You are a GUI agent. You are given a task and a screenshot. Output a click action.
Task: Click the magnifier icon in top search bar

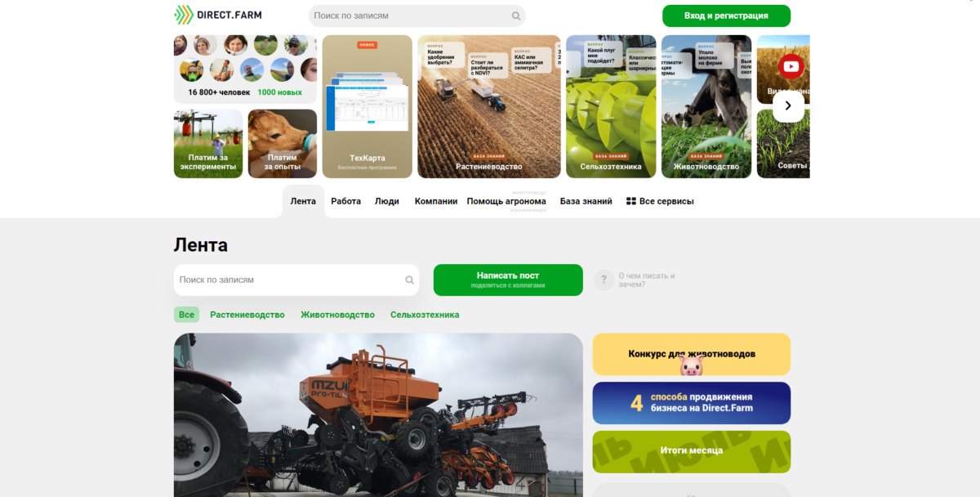tap(516, 16)
